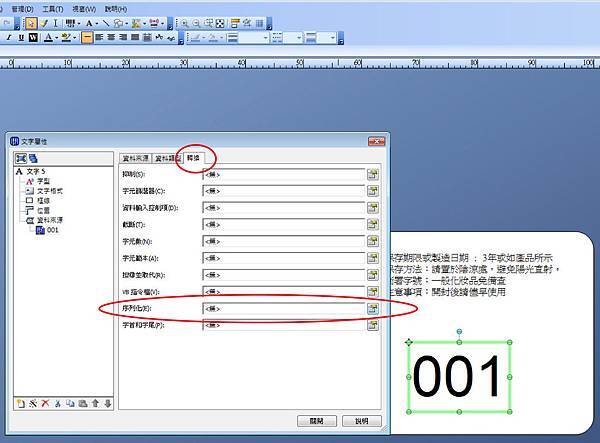600x443 pixels.
Task: Open the 抑制(S) settings button
Action: coord(373,174)
